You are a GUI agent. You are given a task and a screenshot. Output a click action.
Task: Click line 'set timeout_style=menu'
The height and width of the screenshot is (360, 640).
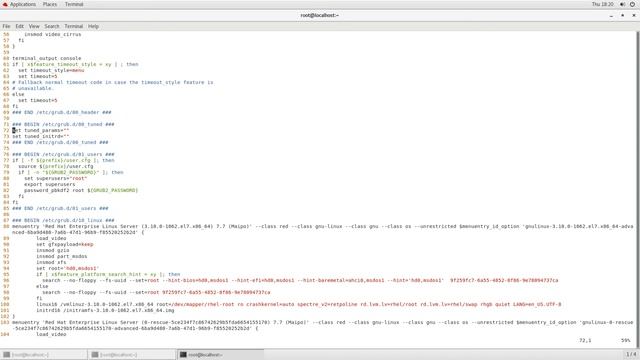point(51,70)
